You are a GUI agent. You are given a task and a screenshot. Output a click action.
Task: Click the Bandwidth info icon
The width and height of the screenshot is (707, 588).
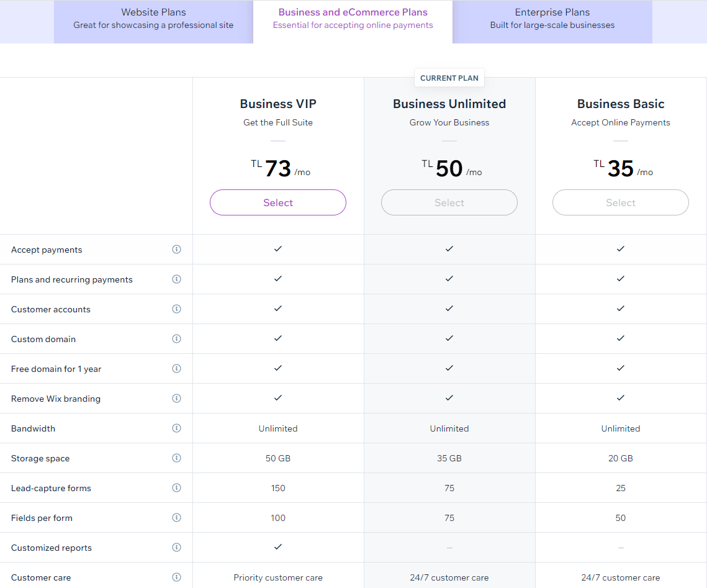(176, 428)
